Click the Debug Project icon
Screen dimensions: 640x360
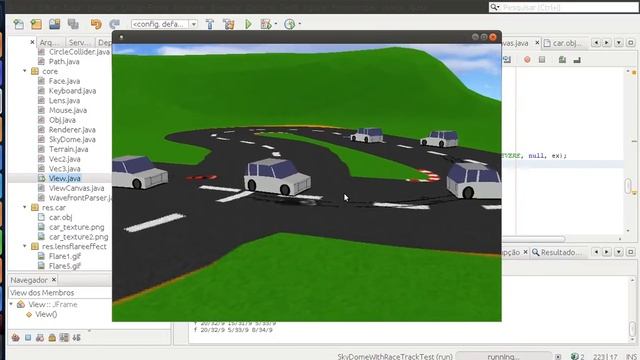[x=266, y=24]
